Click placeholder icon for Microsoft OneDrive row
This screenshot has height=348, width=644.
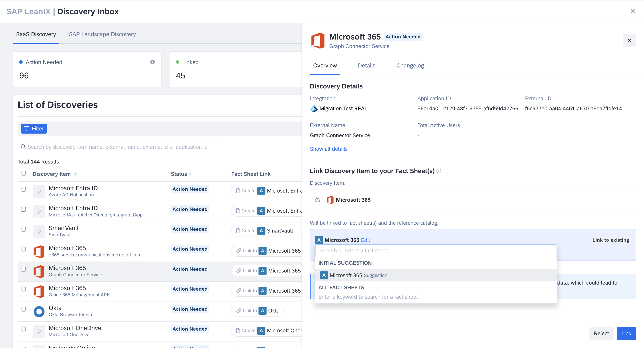[39, 331]
